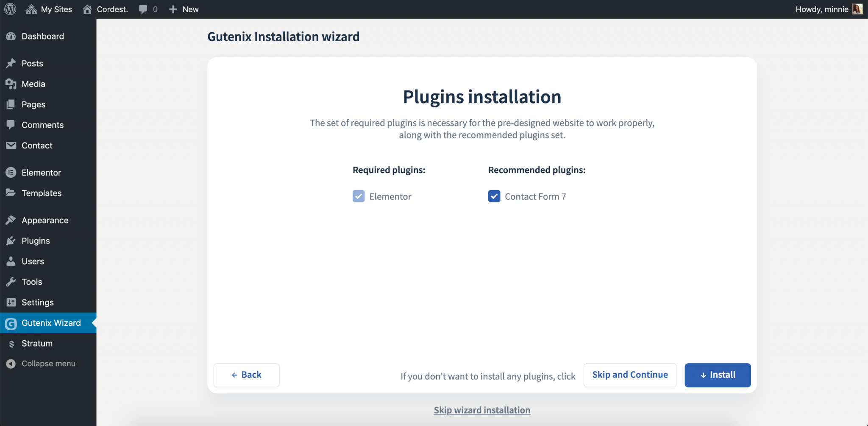Open the comments bubble icon in admin bar

point(143,9)
